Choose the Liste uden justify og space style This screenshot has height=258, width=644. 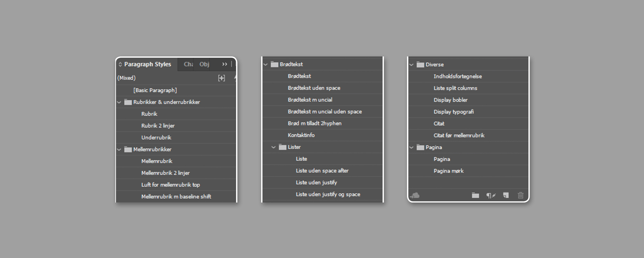pos(328,194)
